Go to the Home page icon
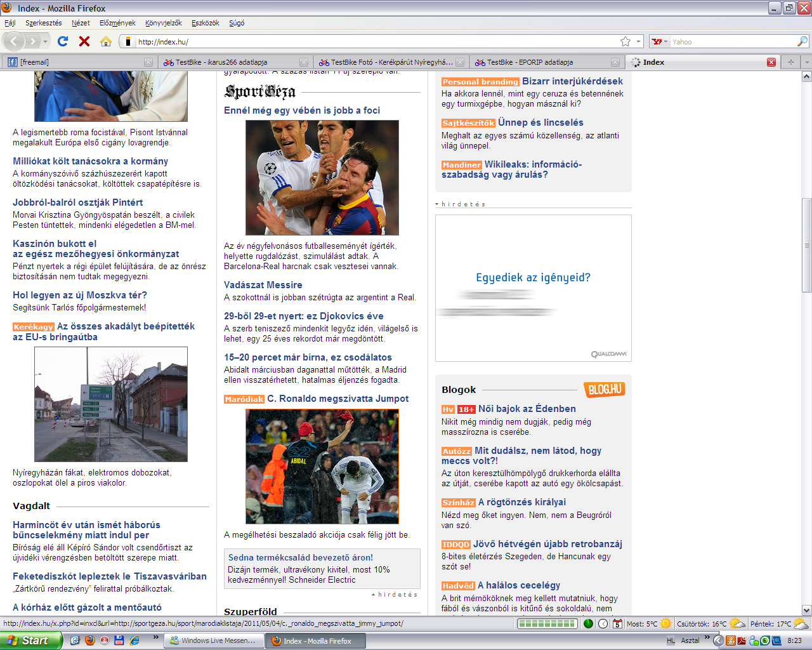812x650 pixels. point(106,41)
